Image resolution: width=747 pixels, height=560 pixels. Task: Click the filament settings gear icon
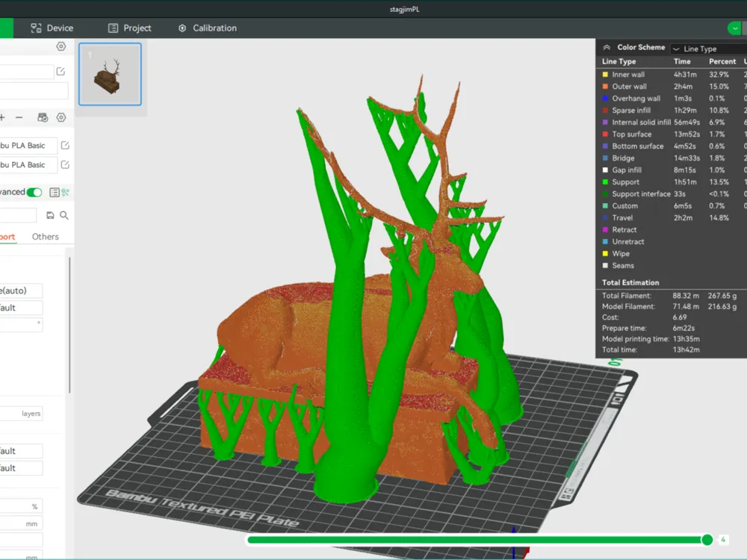point(61,118)
